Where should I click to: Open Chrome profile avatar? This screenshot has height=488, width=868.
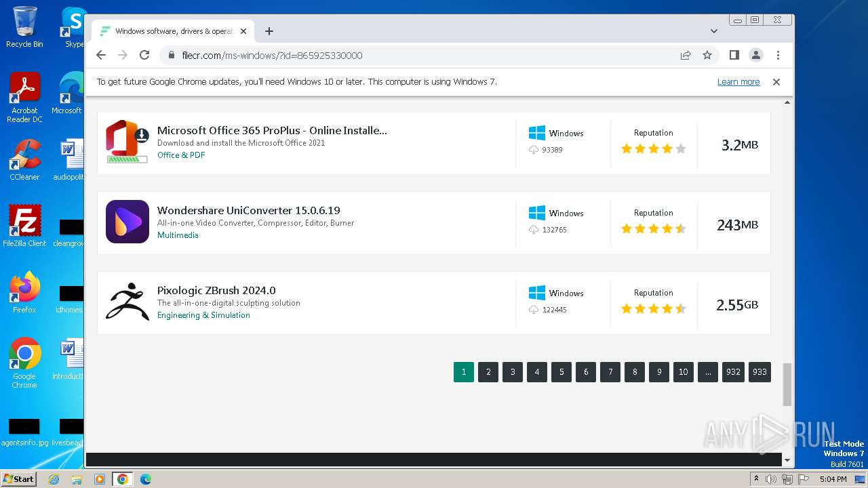(x=756, y=55)
